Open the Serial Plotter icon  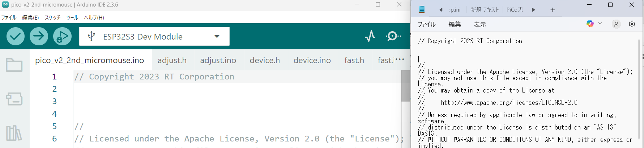tap(370, 36)
